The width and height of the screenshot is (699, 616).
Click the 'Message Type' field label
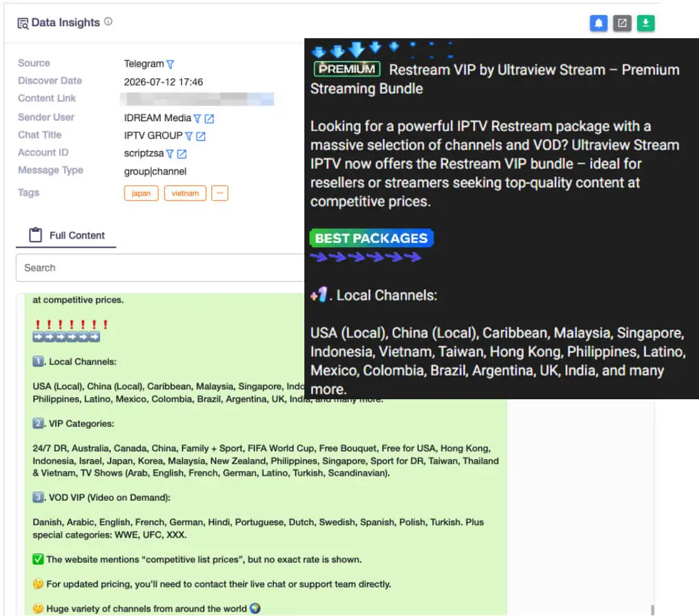point(50,170)
